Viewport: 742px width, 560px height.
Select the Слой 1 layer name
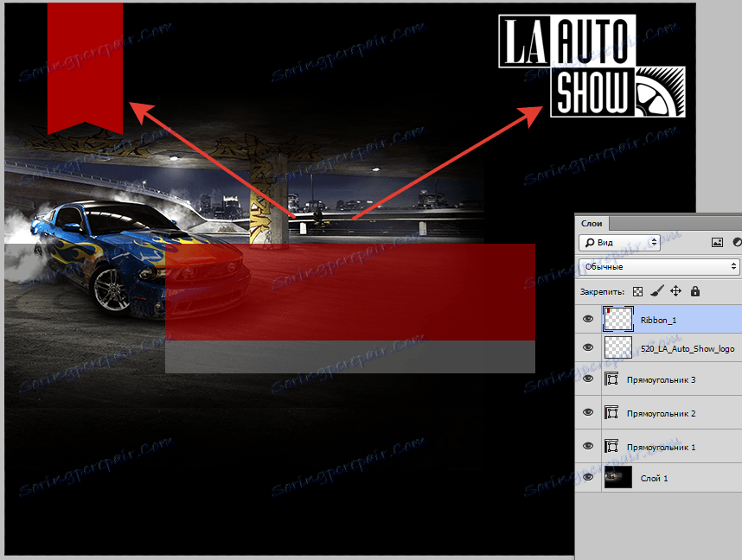(x=654, y=478)
